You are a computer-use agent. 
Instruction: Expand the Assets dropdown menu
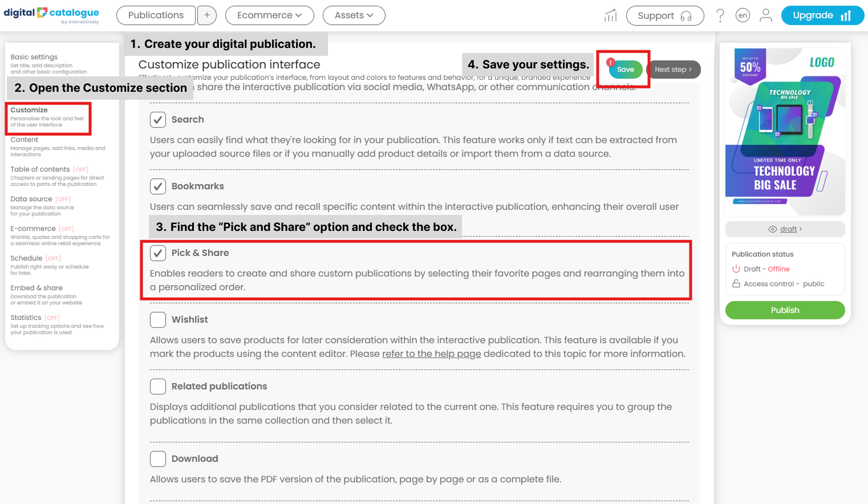click(x=354, y=15)
